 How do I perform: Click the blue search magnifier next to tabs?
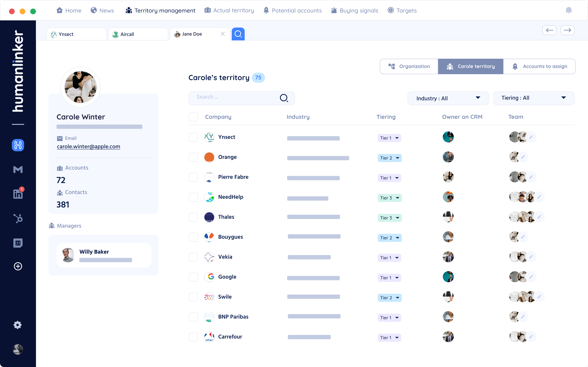[x=238, y=34]
